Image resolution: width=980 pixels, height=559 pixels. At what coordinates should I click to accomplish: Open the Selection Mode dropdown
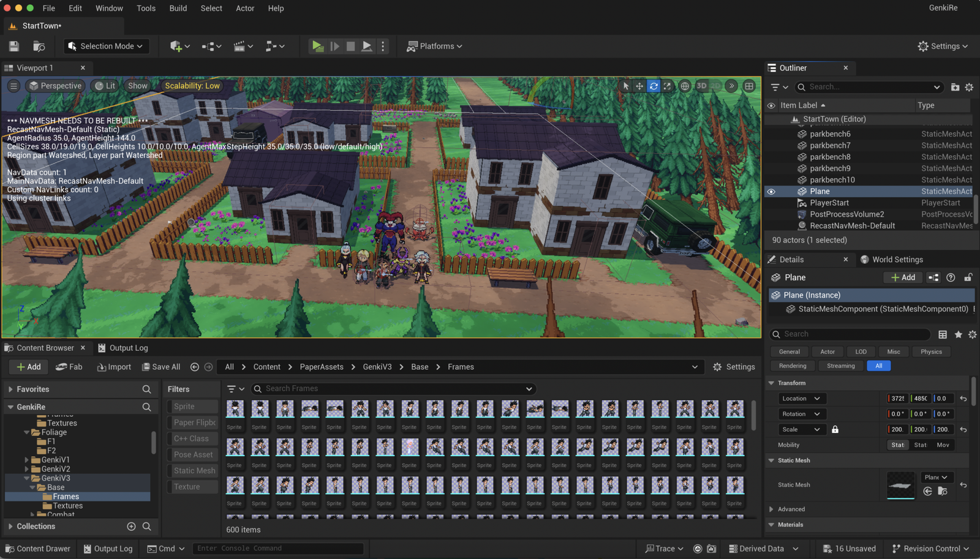pos(107,46)
